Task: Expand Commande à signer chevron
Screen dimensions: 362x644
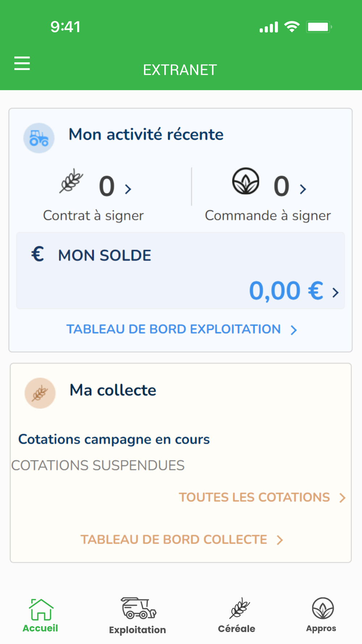Action: pos(303,189)
